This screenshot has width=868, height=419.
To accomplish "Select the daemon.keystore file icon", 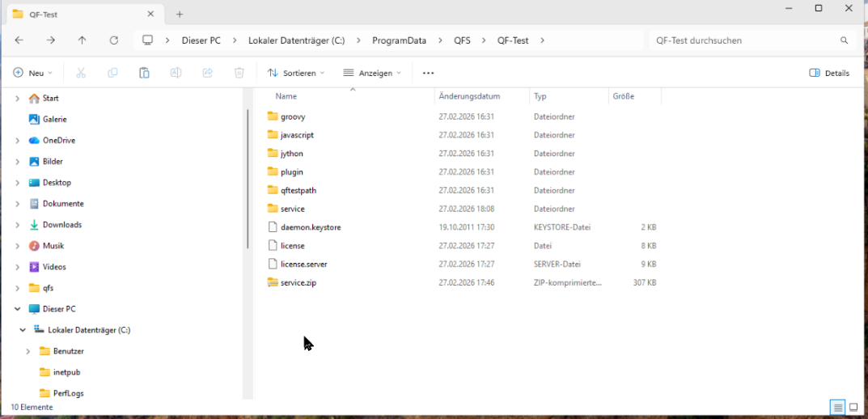I will (x=272, y=227).
